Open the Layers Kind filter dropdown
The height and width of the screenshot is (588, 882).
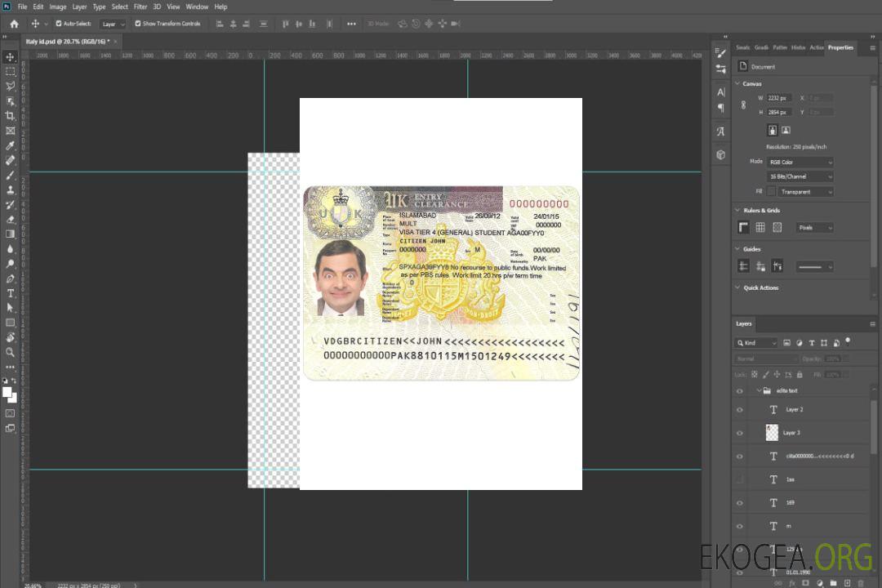tap(756, 343)
